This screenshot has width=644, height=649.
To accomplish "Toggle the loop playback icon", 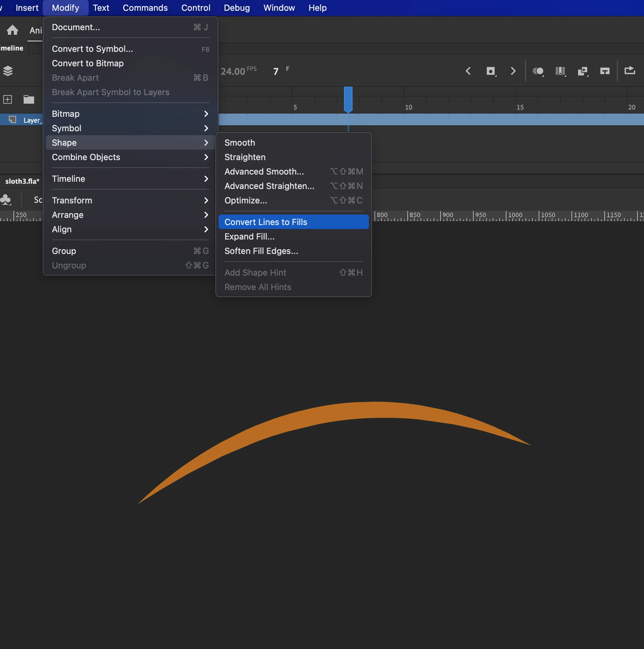I will pos(605,71).
